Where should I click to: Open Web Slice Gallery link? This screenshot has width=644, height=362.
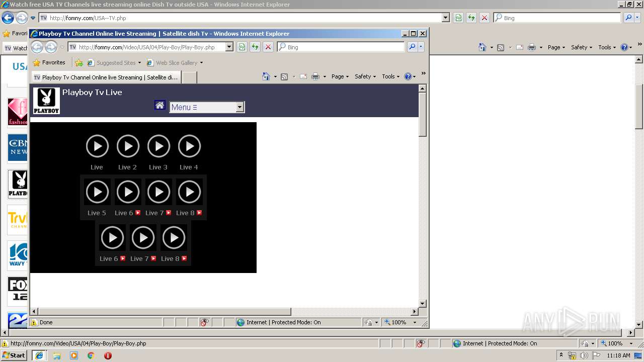[175, 63]
